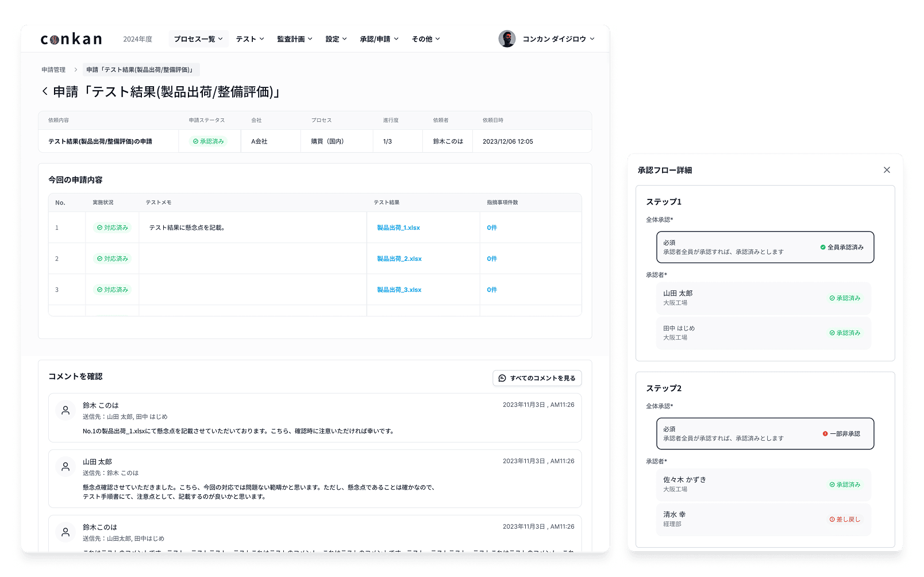The image size is (924, 577).
Task: Click the user avatar photo
Action: [x=507, y=39]
